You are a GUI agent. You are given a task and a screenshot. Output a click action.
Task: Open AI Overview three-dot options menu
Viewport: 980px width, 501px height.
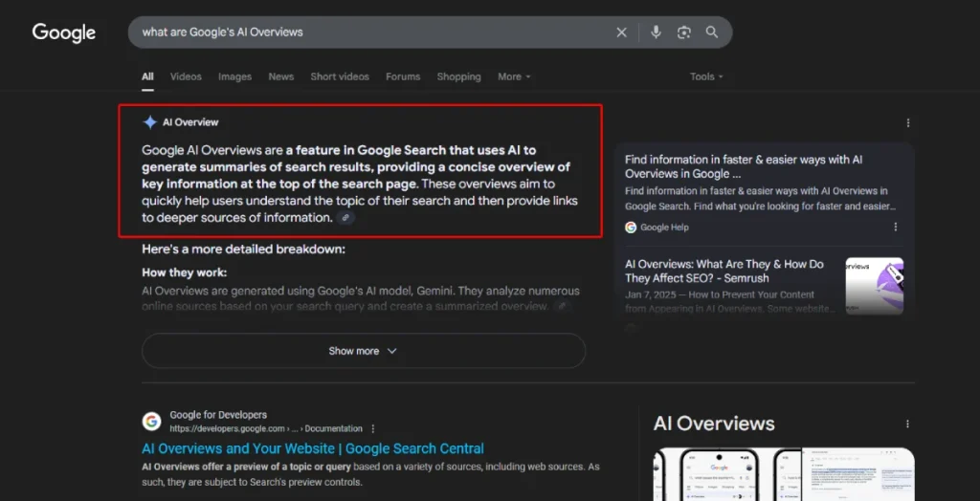(x=908, y=123)
